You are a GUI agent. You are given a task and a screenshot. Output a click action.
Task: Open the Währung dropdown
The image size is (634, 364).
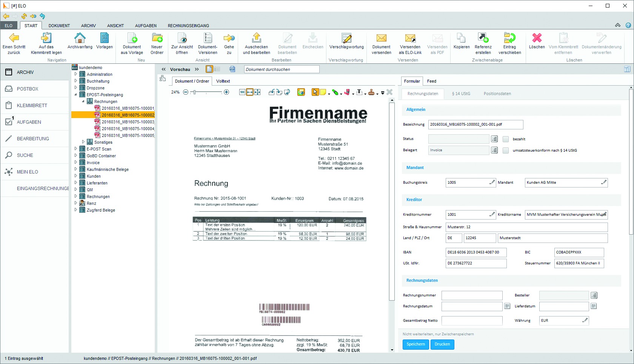point(585,321)
